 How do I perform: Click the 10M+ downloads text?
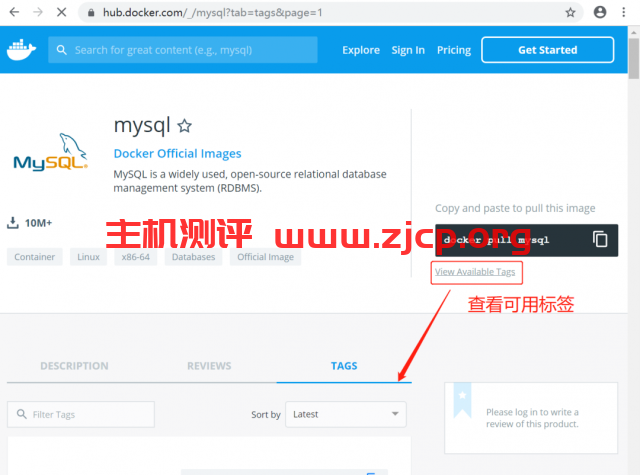(x=38, y=223)
